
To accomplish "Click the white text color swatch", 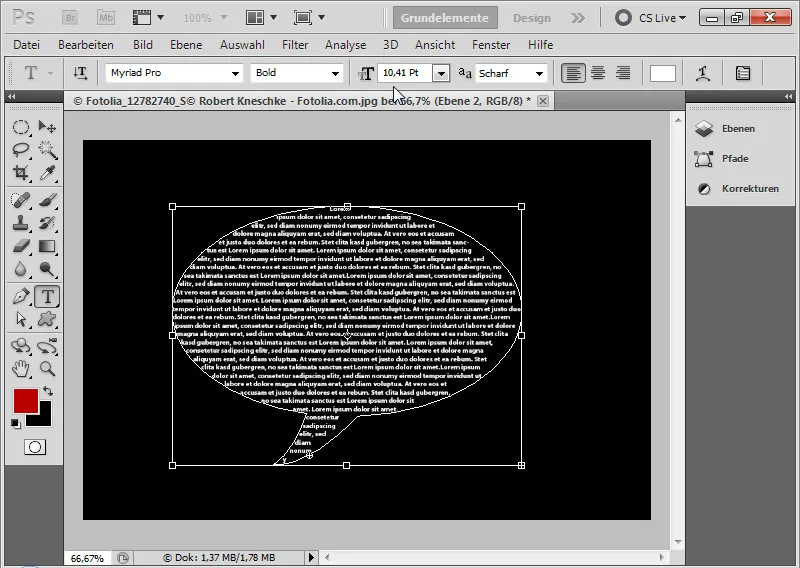I will point(662,73).
